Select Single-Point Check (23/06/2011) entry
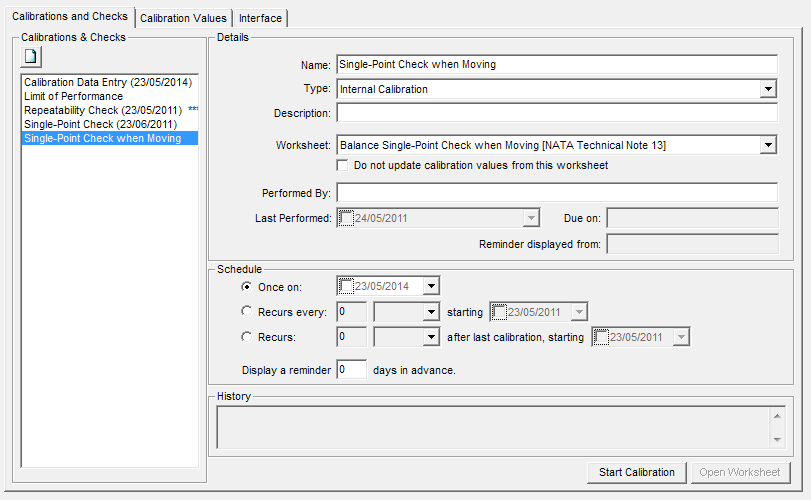 pyautogui.click(x=100, y=124)
